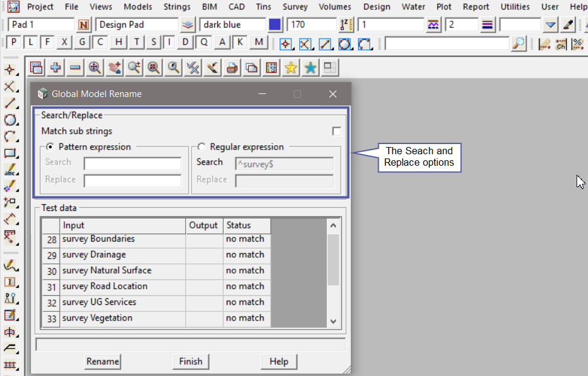Screen dimensions: 588x376
Task: Click the magnifier search icon beside text box
Action: point(518,43)
